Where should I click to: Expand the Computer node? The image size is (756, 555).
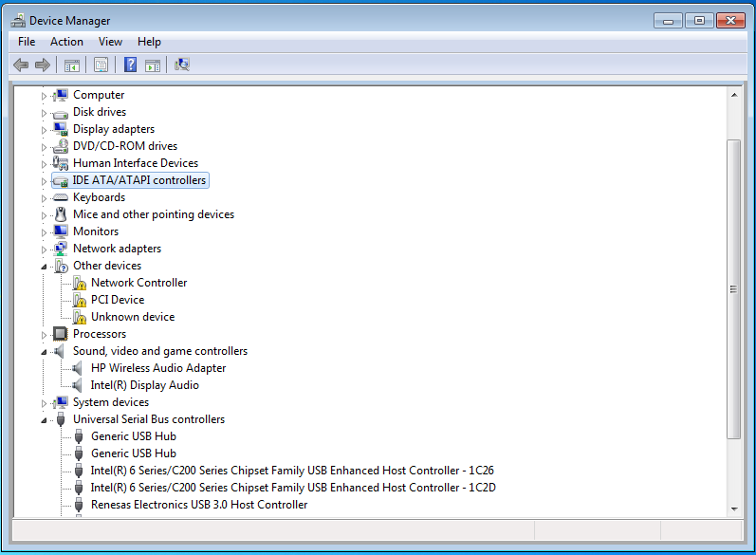point(44,96)
